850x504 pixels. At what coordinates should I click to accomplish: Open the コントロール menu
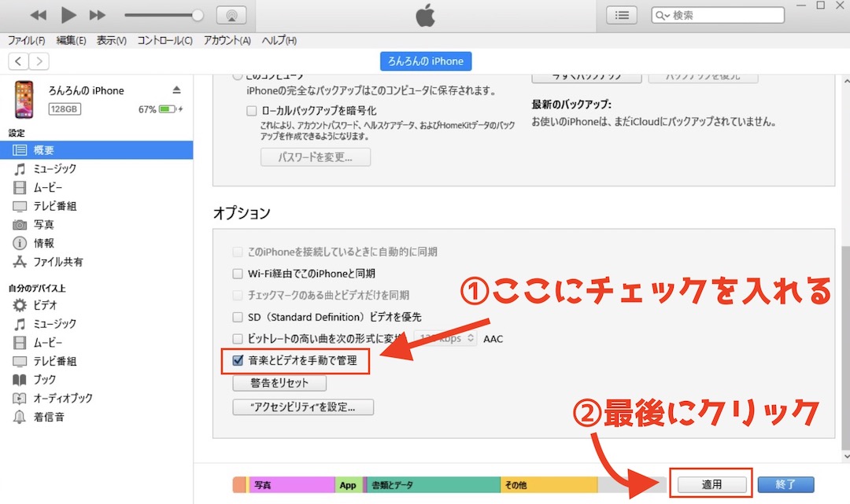[x=163, y=39]
